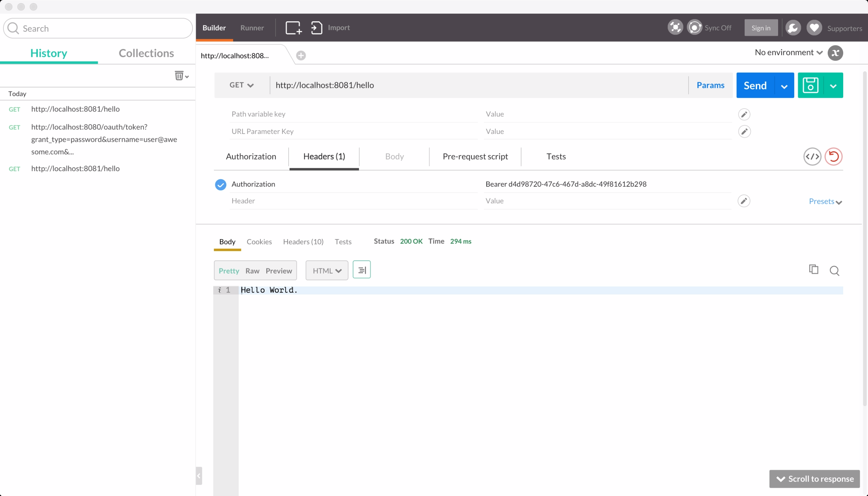
Task: Select the Collections sidebar tab
Action: 147,53
